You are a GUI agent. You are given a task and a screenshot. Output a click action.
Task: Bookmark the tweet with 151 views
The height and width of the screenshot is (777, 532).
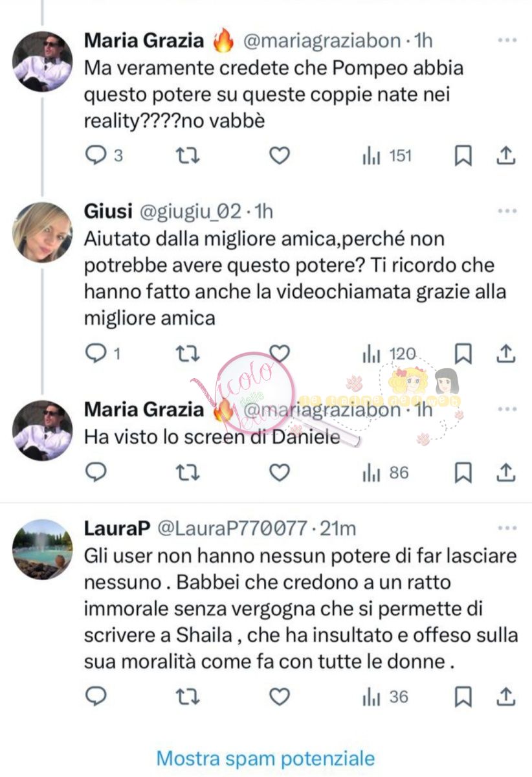point(464,156)
